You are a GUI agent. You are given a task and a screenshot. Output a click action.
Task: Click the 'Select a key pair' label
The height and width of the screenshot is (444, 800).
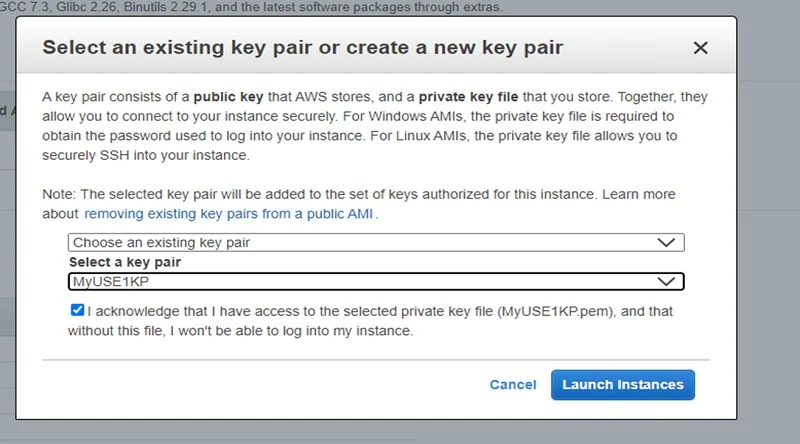coord(125,262)
